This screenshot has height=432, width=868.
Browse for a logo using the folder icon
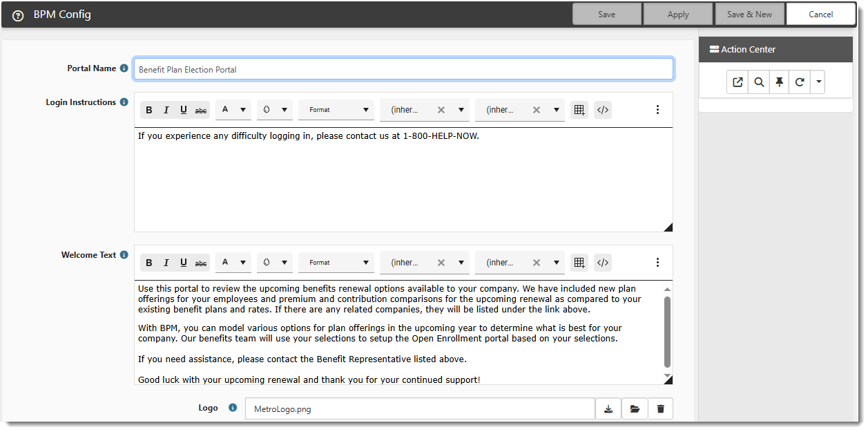(x=635, y=408)
